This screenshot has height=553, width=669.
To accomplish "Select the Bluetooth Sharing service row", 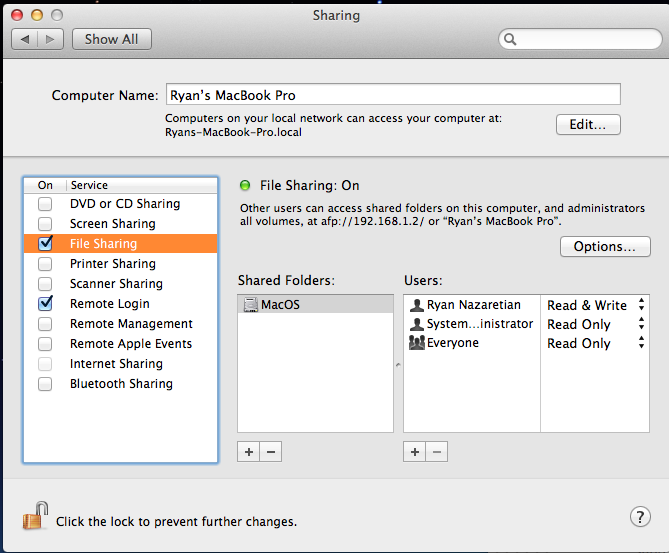I will click(x=121, y=384).
